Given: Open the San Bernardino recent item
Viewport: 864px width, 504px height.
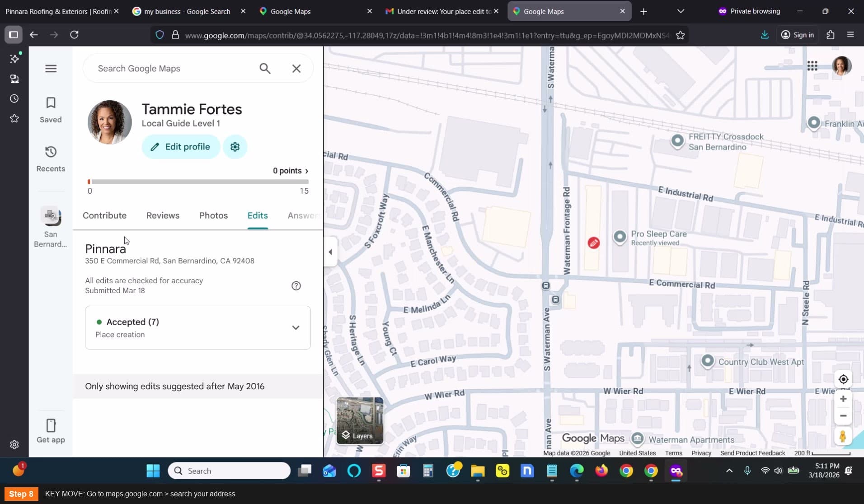Looking at the screenshot, I should tap(51, 228).
